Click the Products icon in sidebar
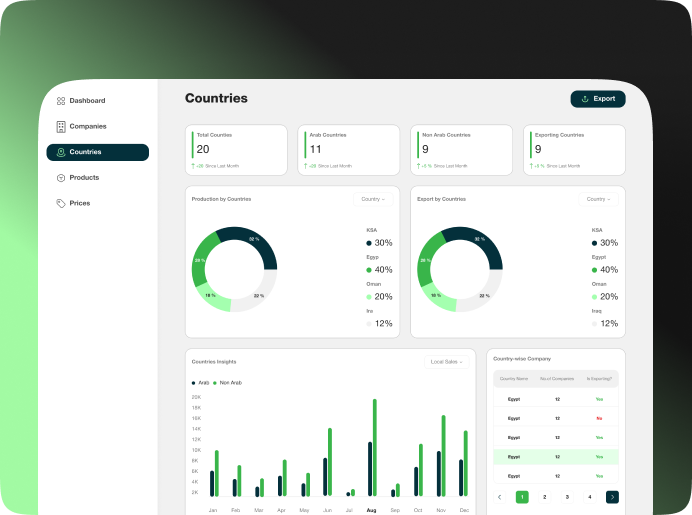692x515 pixels. point(61,178)
